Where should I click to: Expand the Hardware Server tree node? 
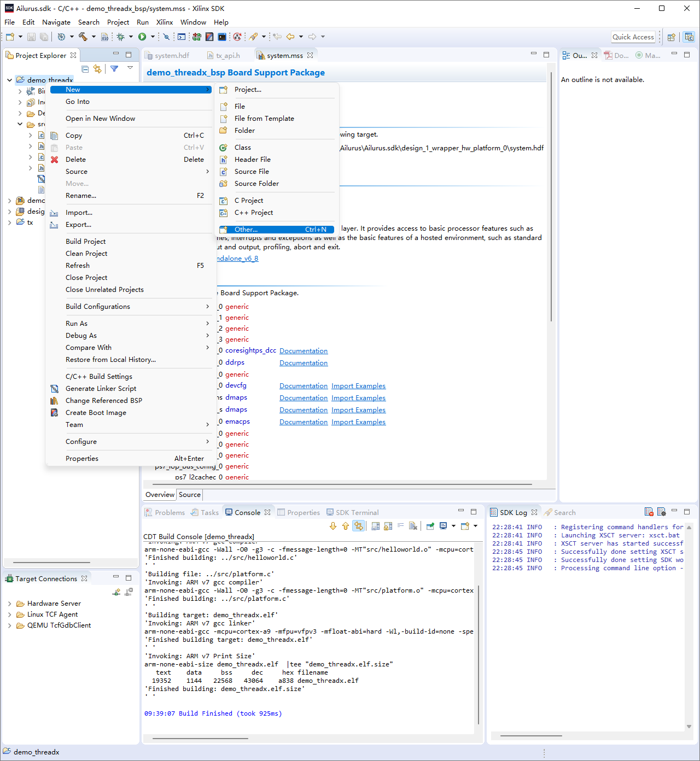[10, 604]
